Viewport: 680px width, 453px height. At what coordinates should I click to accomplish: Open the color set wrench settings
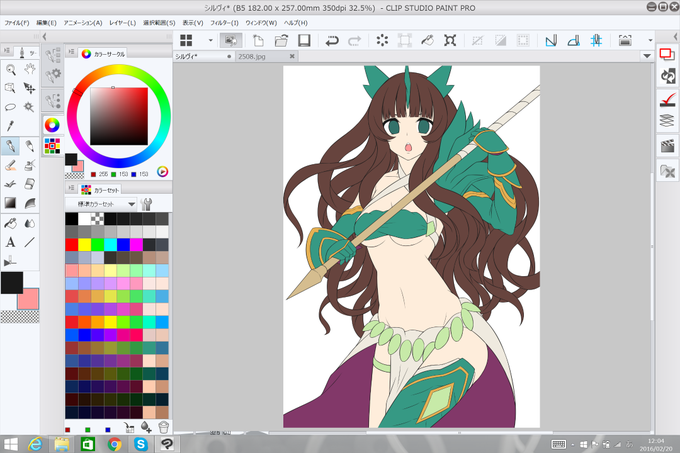(x=147, y=204)
